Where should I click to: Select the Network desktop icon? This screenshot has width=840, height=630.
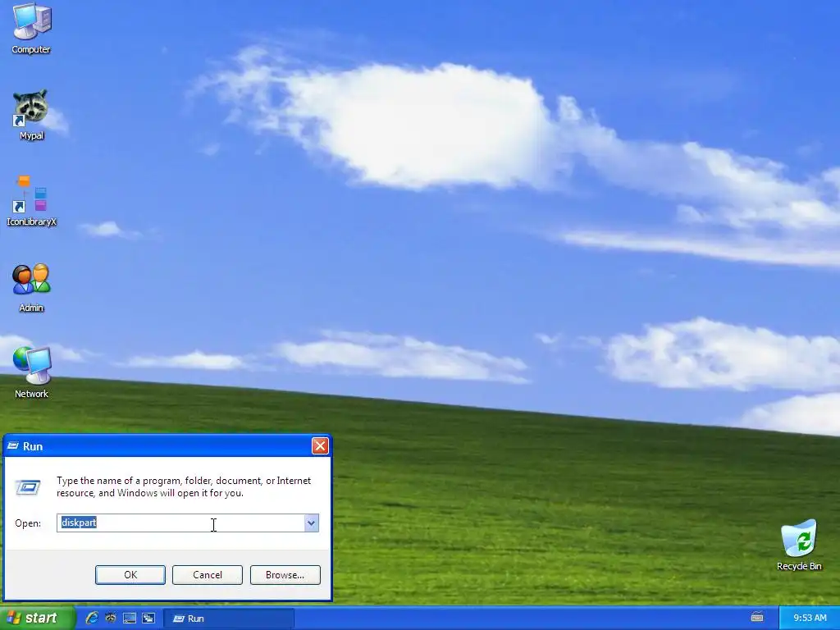click(x=31, y=373)
